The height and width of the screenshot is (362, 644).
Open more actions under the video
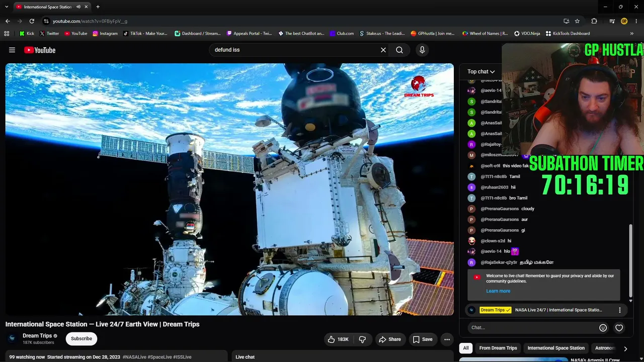[447, 339]
